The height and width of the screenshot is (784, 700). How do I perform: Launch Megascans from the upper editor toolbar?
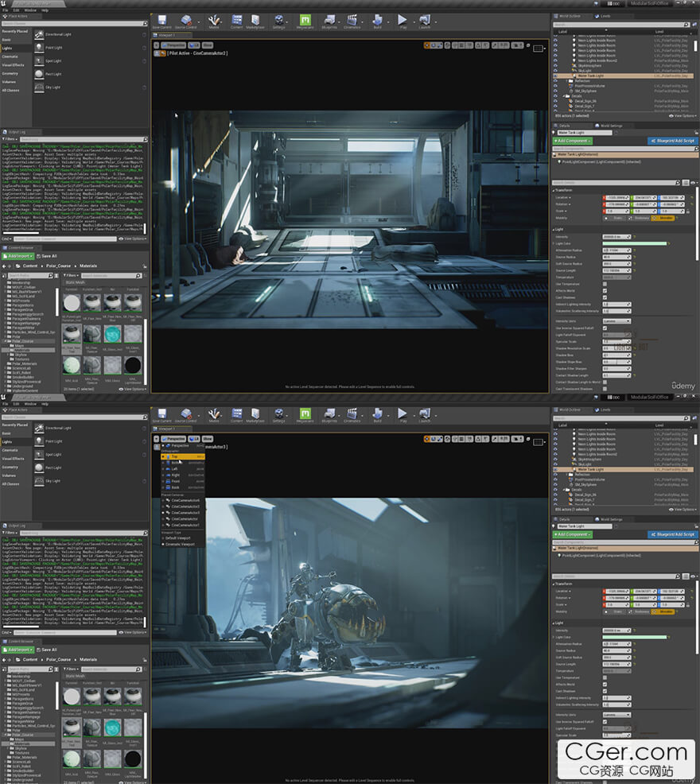305,21
